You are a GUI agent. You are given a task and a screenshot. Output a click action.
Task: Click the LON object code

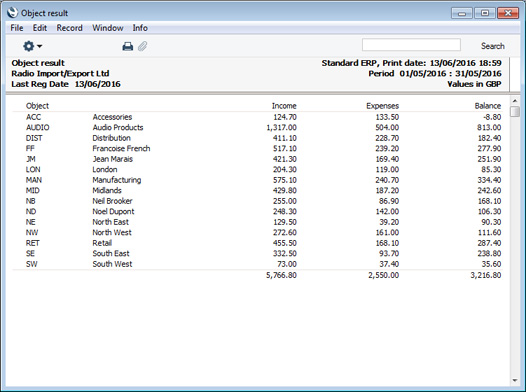coord(33,169)
